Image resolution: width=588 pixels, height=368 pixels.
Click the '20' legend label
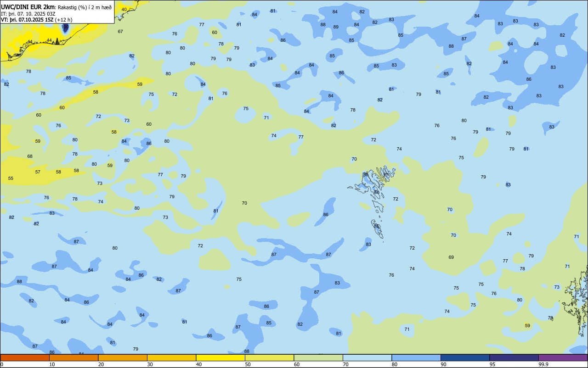click(x=101, y=364)
